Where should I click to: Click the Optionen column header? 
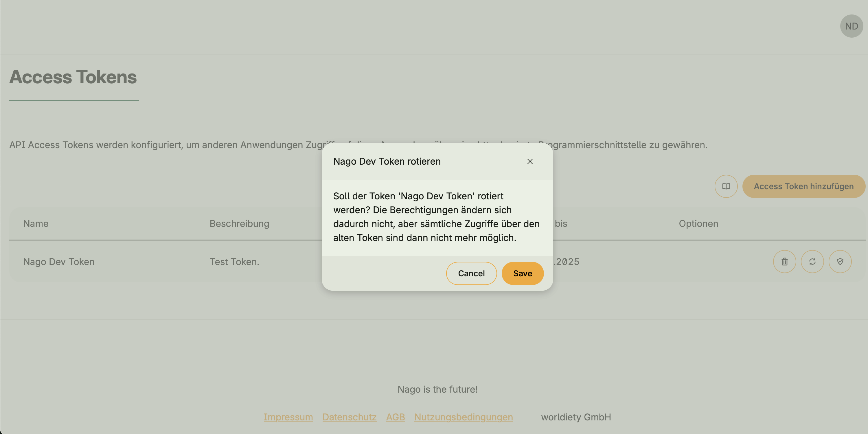click(x=698, y=223)
